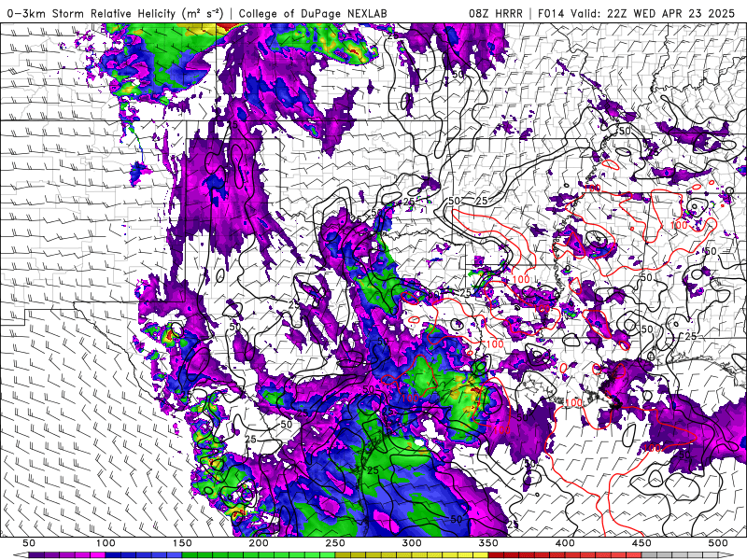Select the 350 value on the color scale
747x560 pixels.
(488, 543)
